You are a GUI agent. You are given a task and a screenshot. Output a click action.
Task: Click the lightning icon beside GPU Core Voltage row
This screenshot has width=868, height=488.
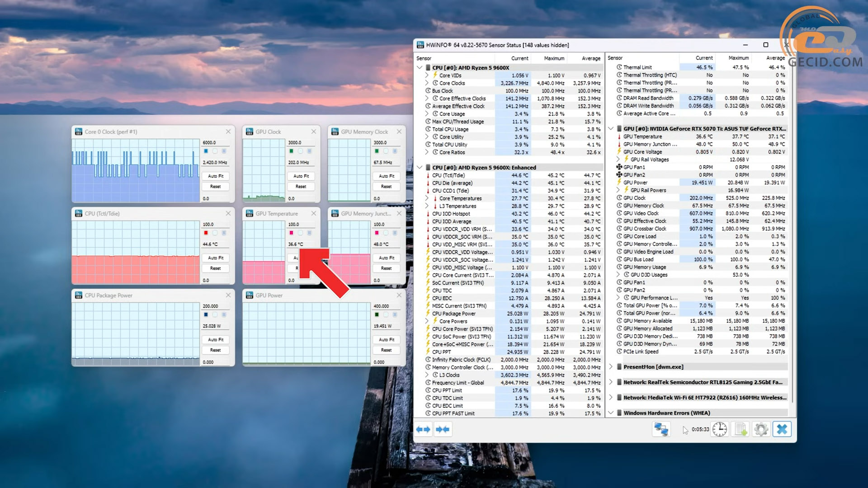[x=619, y=152]
